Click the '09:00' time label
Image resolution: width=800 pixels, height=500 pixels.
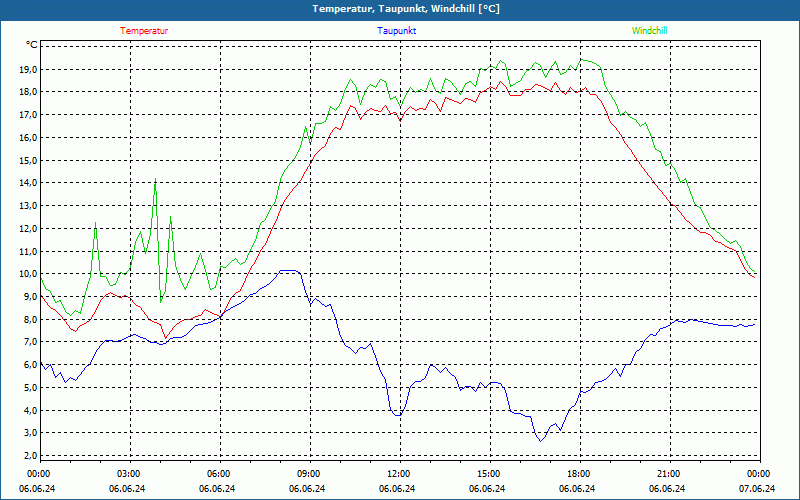(310, 473)
